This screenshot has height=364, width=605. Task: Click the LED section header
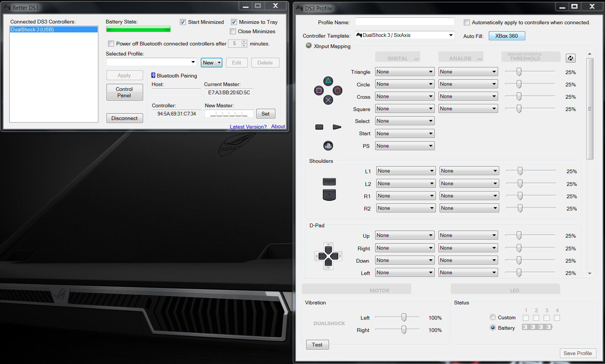[506, 289]
